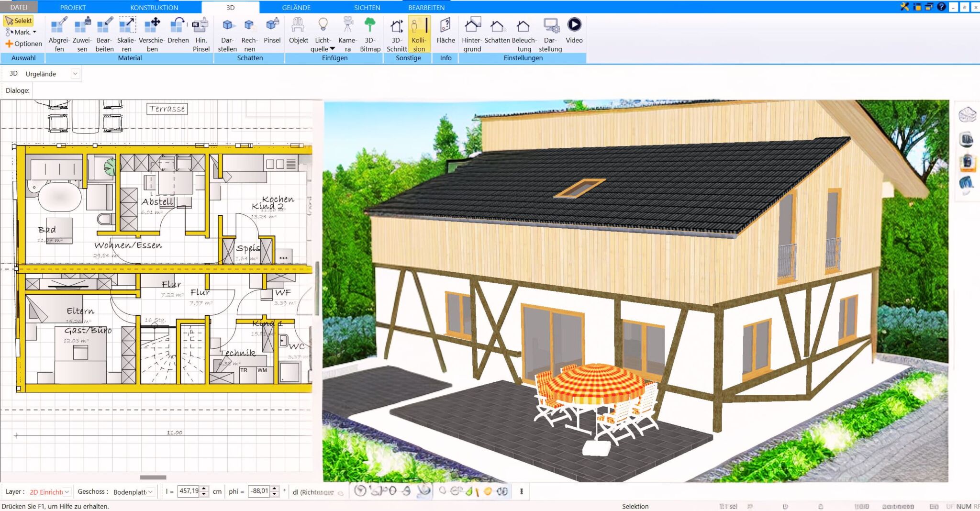Open the Urgelände view dropdown
Screen dimensions: 980x511
75,74
